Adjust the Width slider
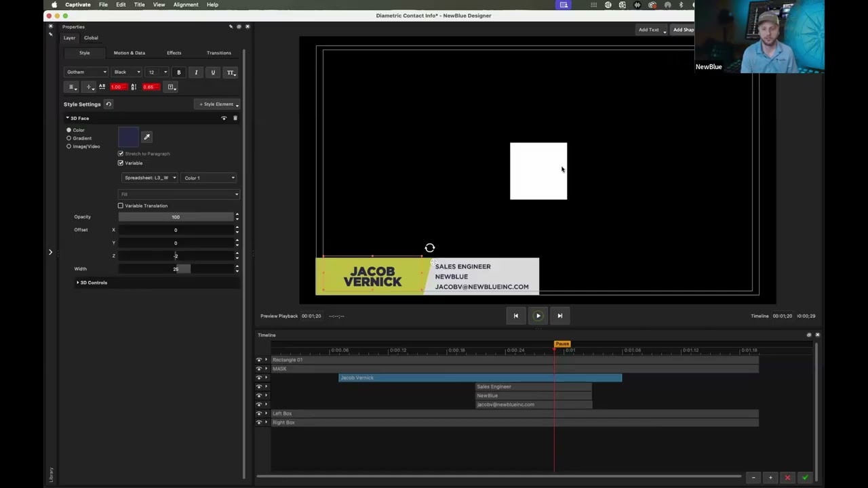 click(176, 269)
